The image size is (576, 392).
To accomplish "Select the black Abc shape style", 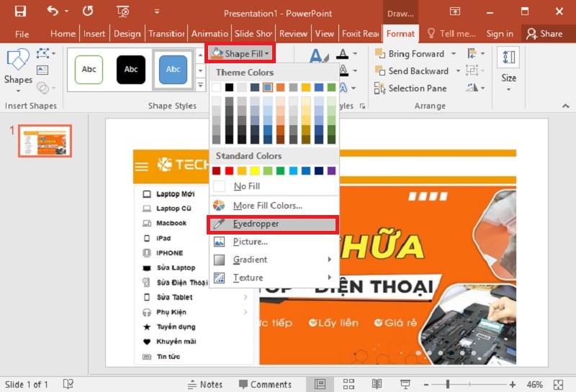I will [131, 70].
